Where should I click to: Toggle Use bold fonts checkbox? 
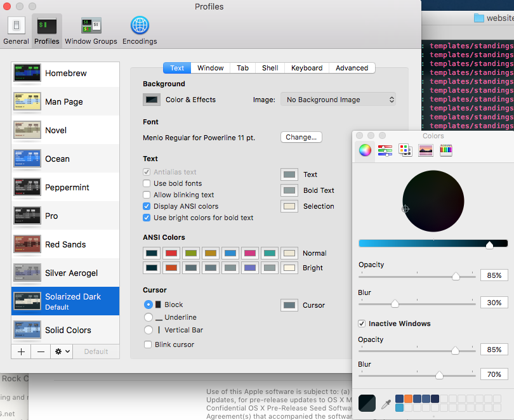[147, 183]
